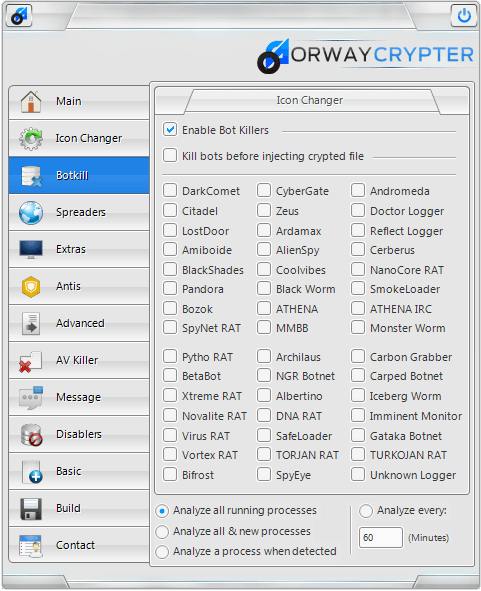The height and width of the screenshot is (591, 481).
Task: Select Analyze a process when detected
Action: 162,552
